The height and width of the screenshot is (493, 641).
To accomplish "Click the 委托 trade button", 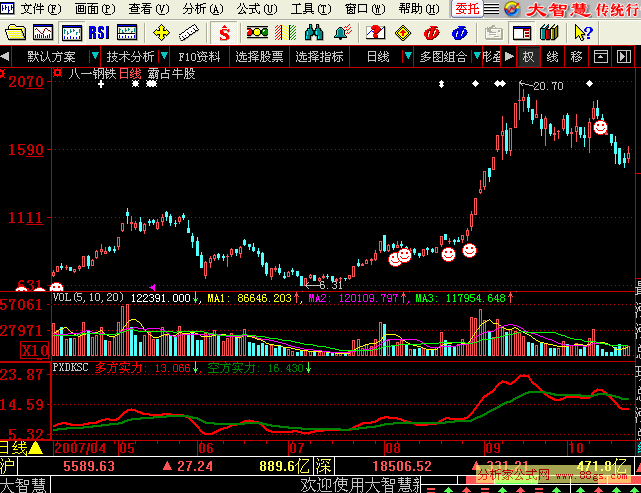I will [467, 9].
